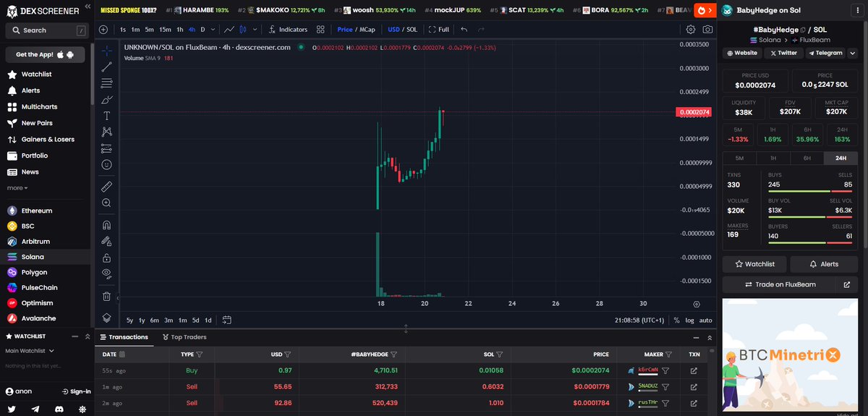Select the 5M stats tab
This screenshot has height=416, width=868.
pyautogui.click(x=739, y=158)
